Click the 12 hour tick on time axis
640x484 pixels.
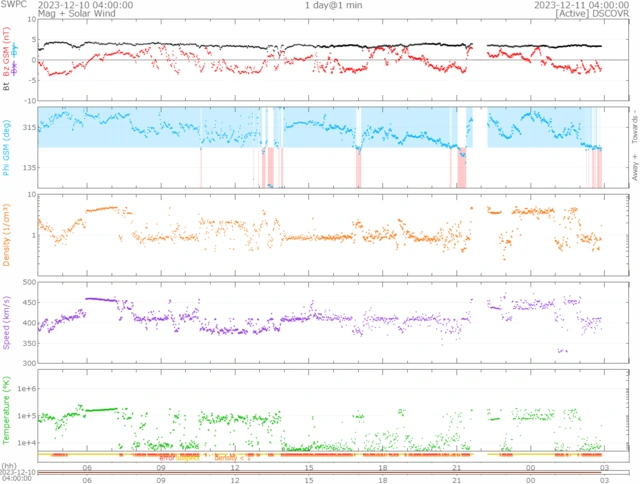point(235,467)
